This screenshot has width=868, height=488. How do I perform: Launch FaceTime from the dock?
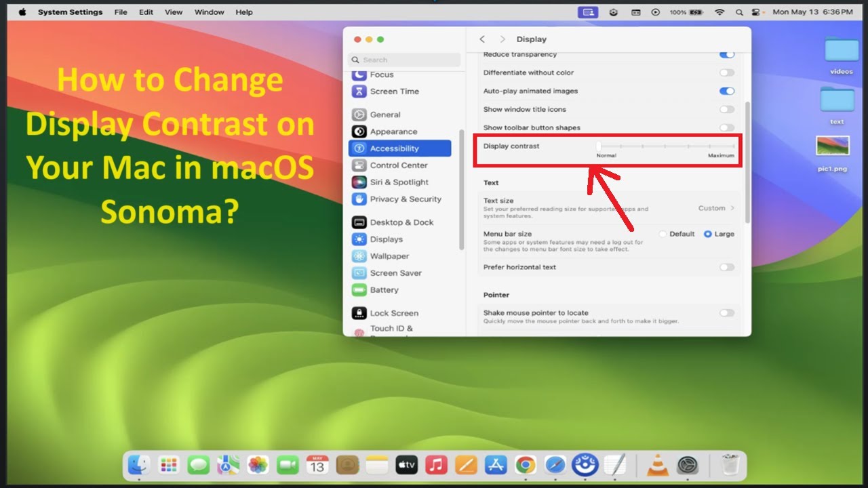(x=288, y=465)
